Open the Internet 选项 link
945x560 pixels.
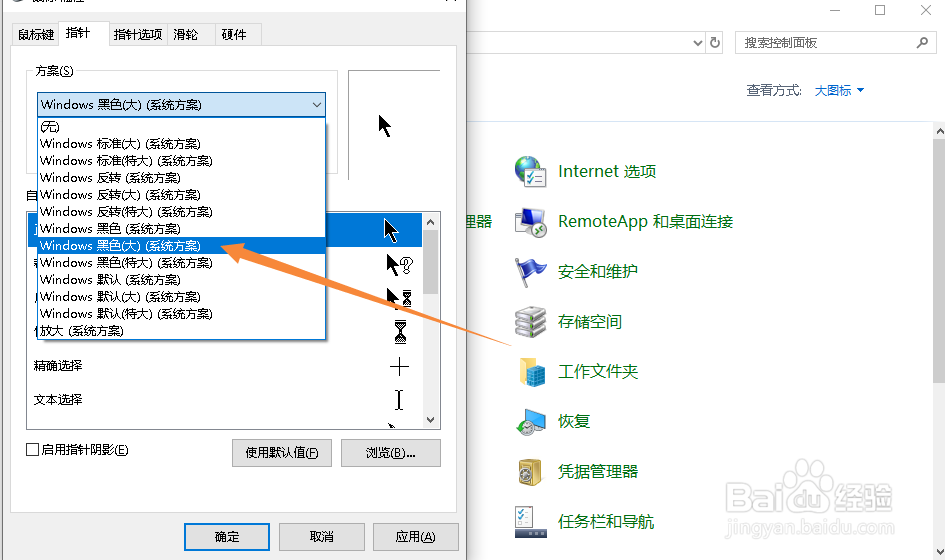607,171
